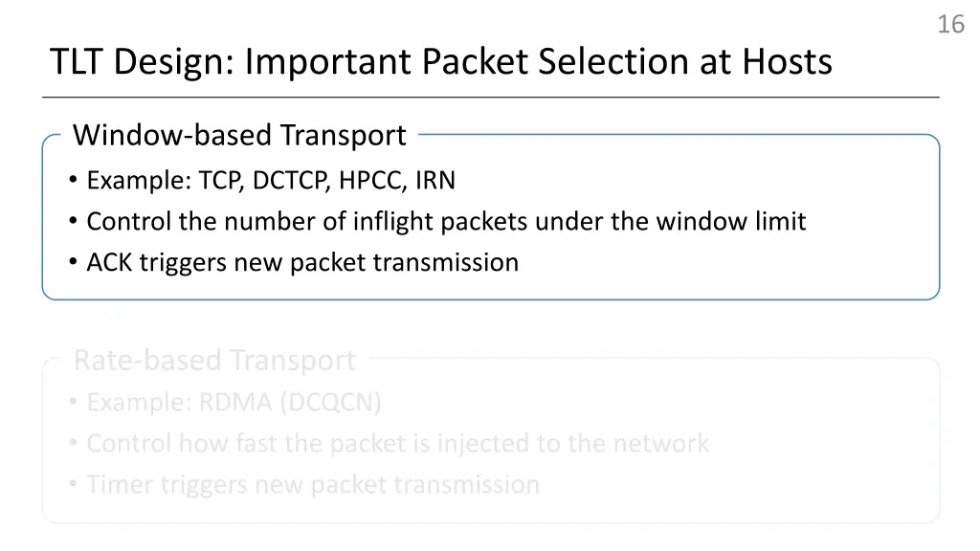Click the word ACK in the third bullet
This screenshot has height=551, width=980.
click(109, 262)
